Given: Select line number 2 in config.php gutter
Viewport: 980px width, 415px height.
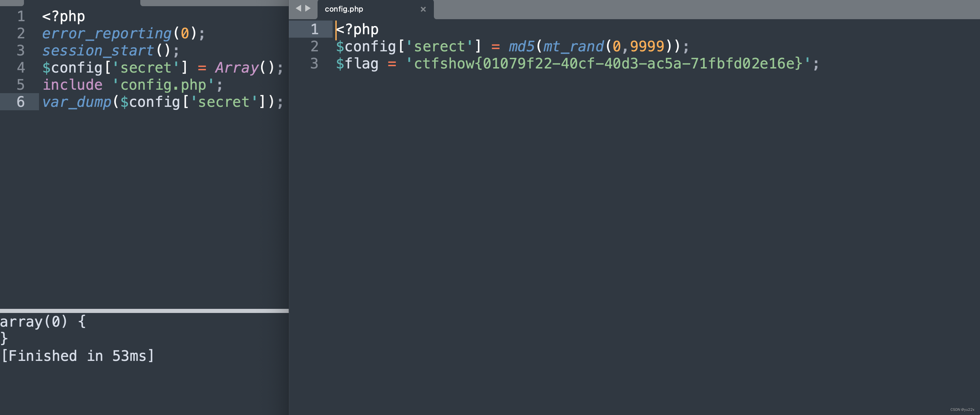Looking at the screenshot, I should (314, 47).
